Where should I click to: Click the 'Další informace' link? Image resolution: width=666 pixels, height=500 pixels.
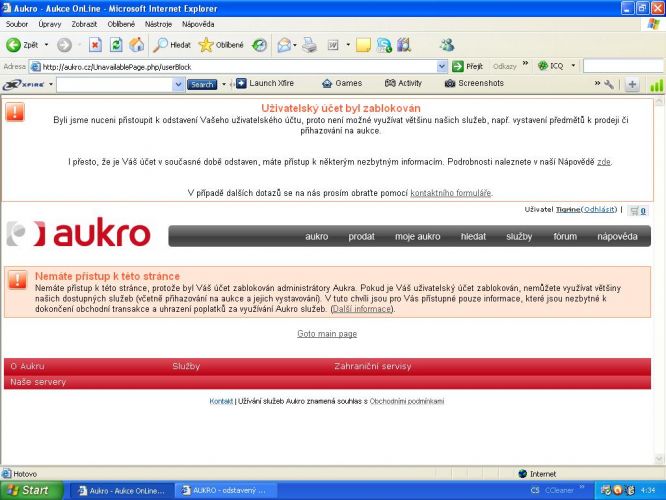point(362,309)
